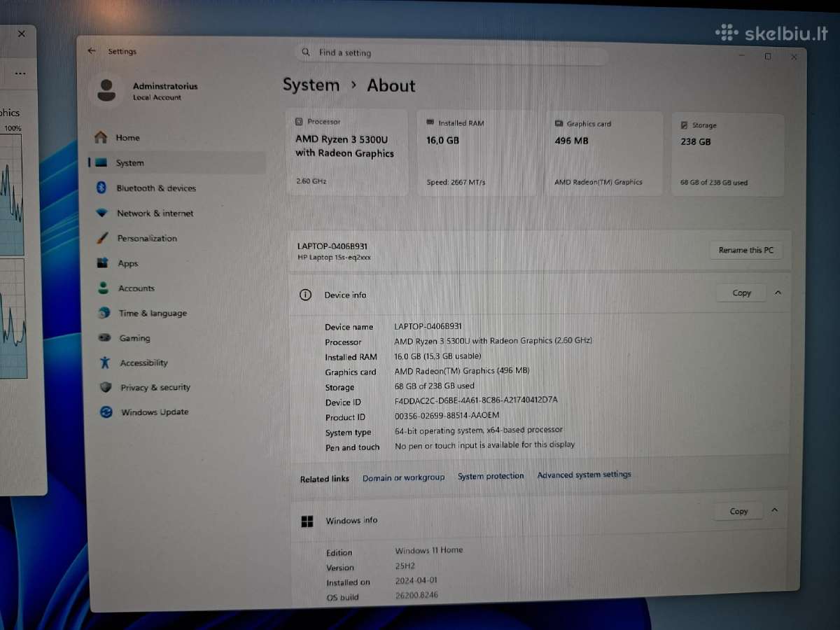Click the Network wifi icon

[x=102, y=213]
